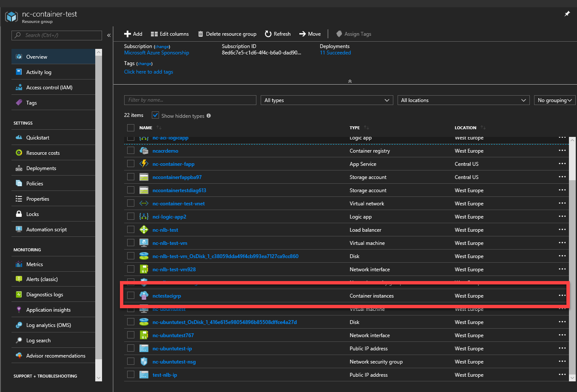Click the nc-nlb-test load balancer icon
This screenshot has height=392, width=577.
coord(144,230)
